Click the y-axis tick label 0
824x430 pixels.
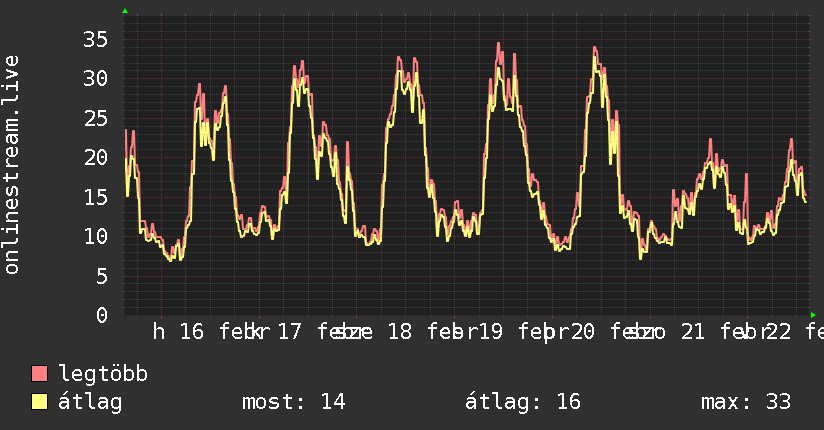101,315
